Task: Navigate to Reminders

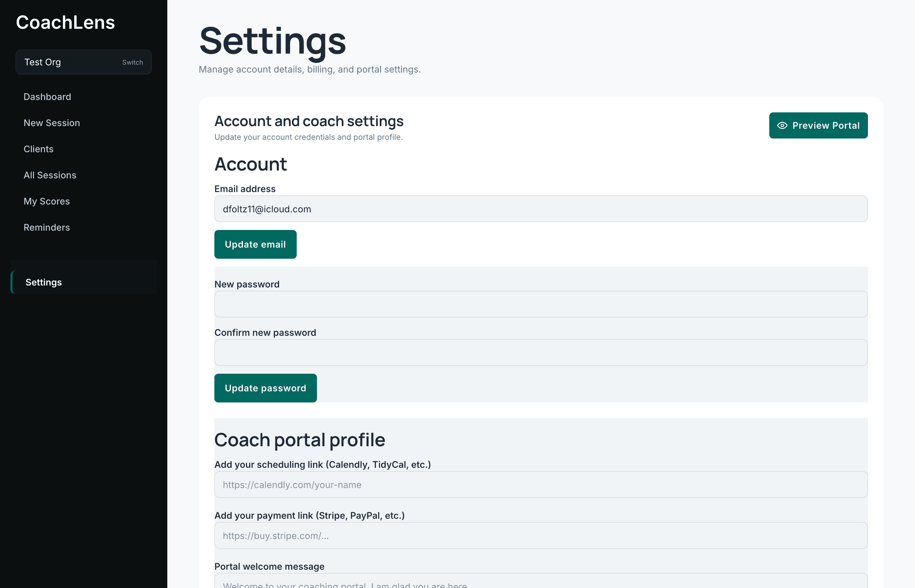Action: tap(47, 228)
